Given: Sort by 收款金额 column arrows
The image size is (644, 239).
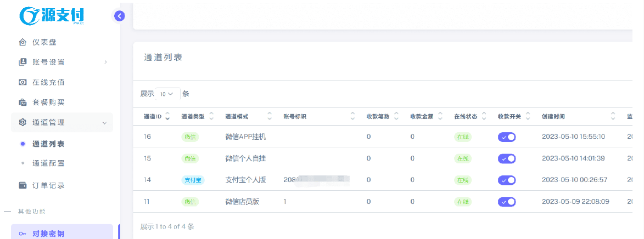Looking at the screenshot, I should pyautogui.click(x=440, y=116).
